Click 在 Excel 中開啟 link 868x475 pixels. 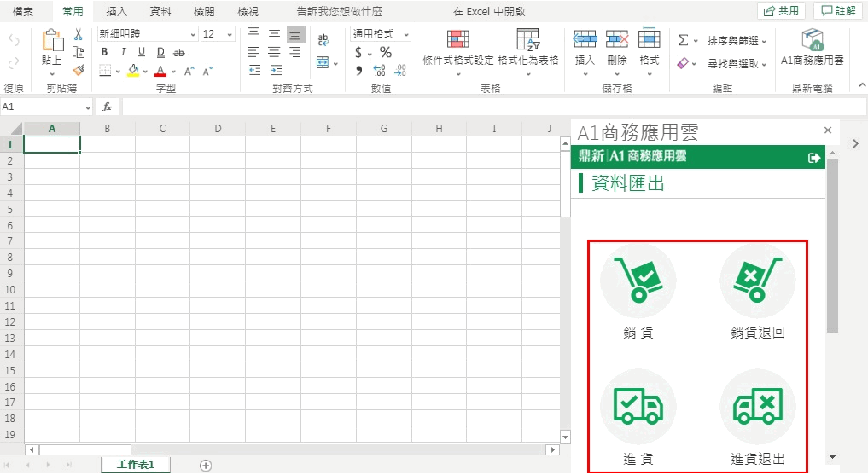pos(489,11)
